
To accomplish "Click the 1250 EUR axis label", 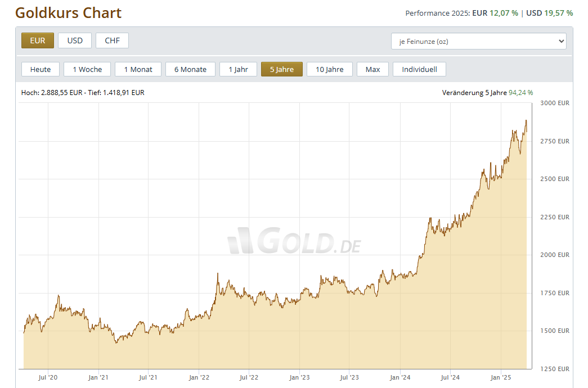I will [555, 369].
